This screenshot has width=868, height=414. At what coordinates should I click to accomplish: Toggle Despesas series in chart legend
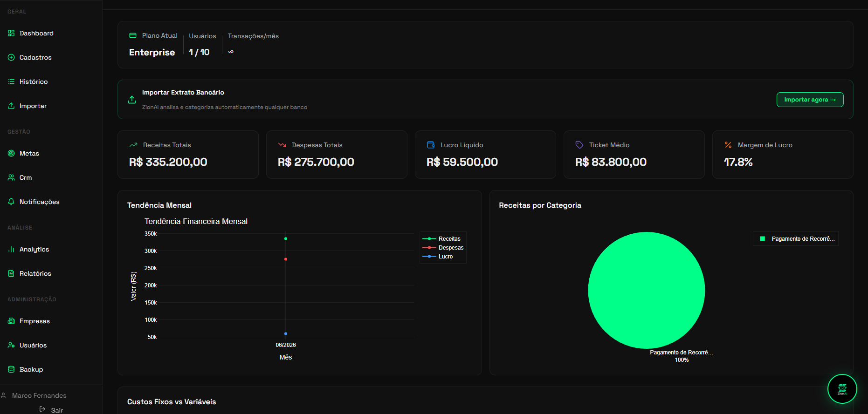[x=443, y=248]
